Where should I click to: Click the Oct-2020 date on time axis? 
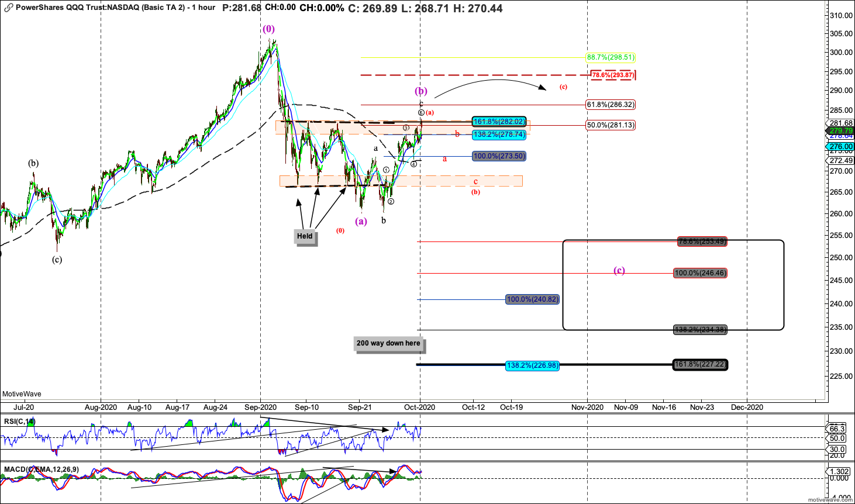420,407
